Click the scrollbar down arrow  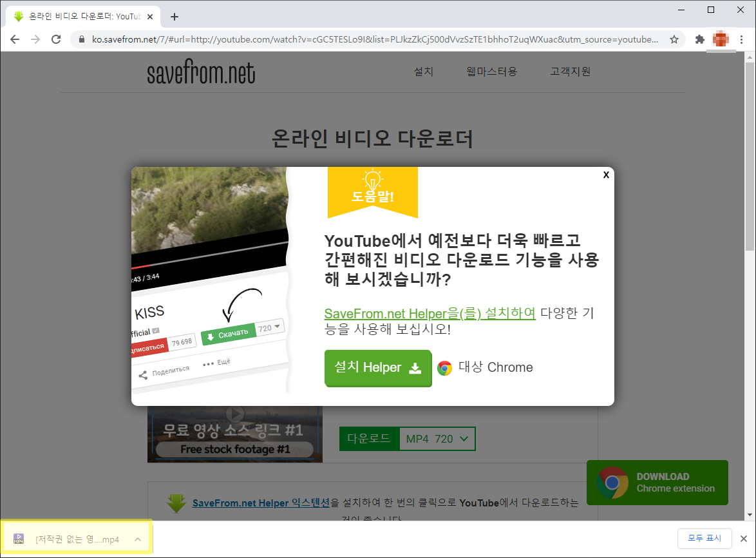[750, 515]
